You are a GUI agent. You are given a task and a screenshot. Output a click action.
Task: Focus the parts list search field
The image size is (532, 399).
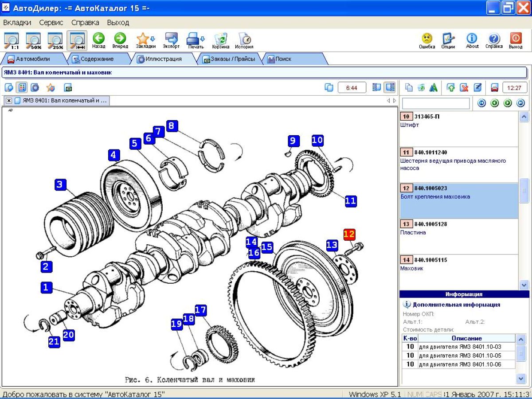click(435, 103)
